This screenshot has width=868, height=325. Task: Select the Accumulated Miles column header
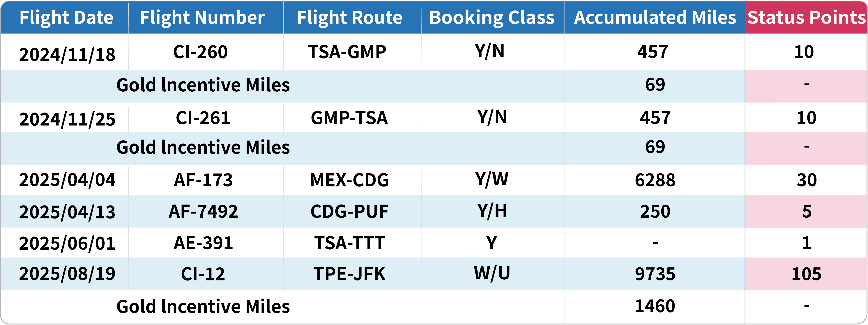click(655, 17)
